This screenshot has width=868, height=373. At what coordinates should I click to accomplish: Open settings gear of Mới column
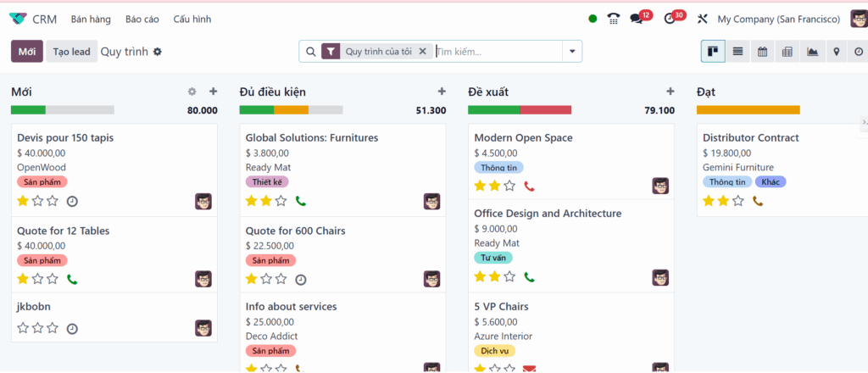click(x=192, y=92)
